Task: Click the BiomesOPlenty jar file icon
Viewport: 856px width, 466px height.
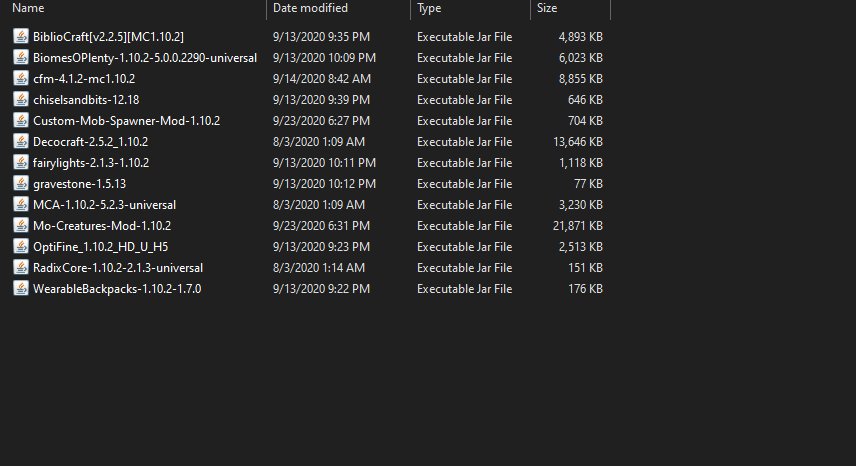Action: (x=21, y=57)
